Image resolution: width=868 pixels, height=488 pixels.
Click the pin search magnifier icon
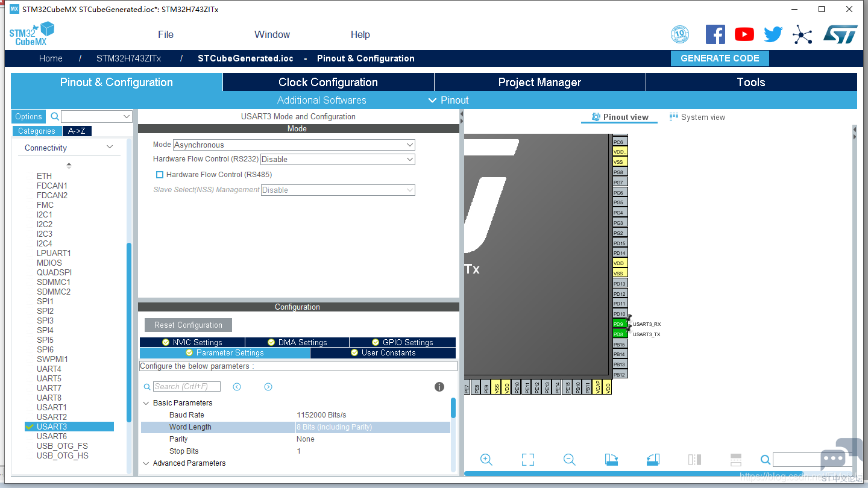click(x=766, y=460)
